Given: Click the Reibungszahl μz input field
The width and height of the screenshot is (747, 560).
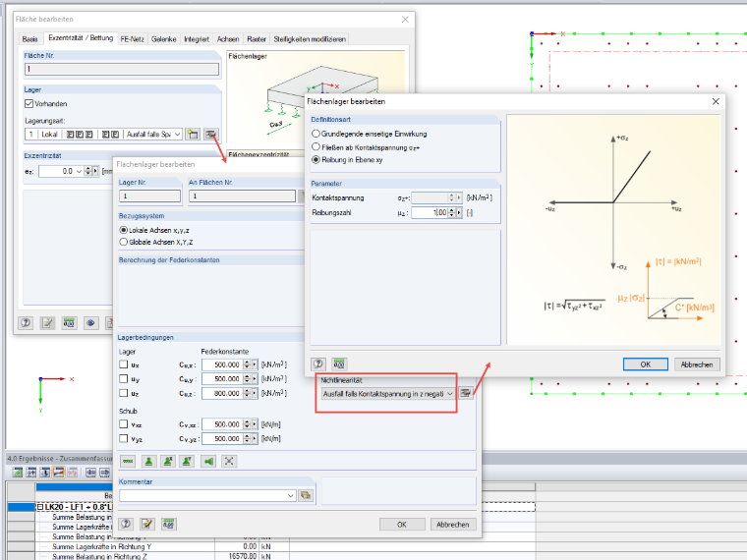Looking at the screenshot, I should 430,213.
